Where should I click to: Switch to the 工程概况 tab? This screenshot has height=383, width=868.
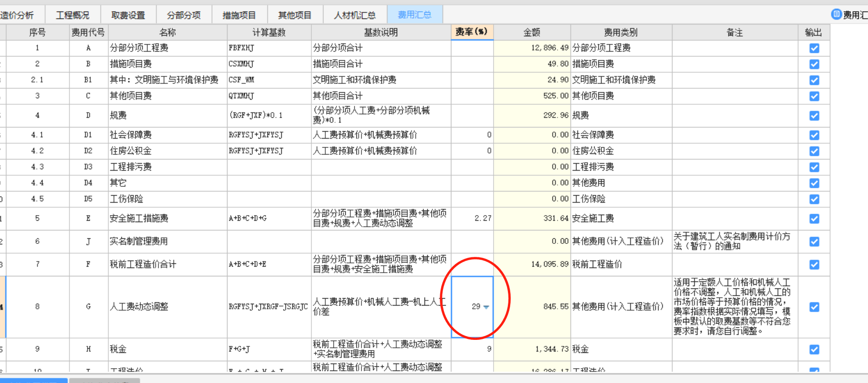coord(72,15)
